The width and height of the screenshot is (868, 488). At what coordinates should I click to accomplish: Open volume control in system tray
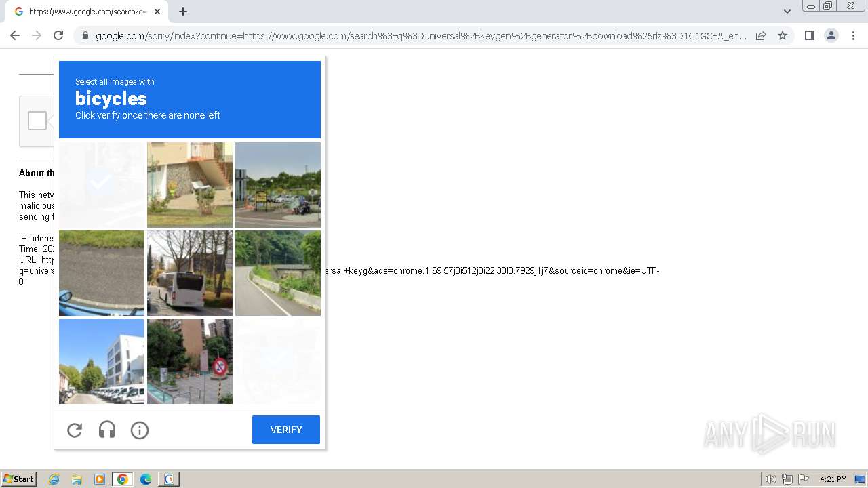tap(770, 479)
